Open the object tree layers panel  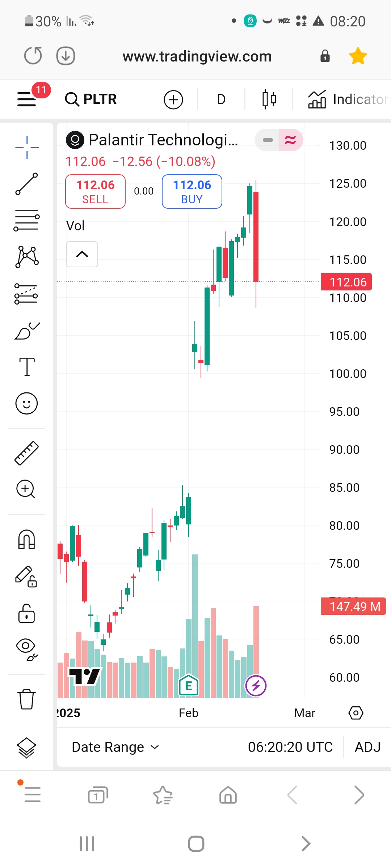pyautogui.click(x=27, y=748)
